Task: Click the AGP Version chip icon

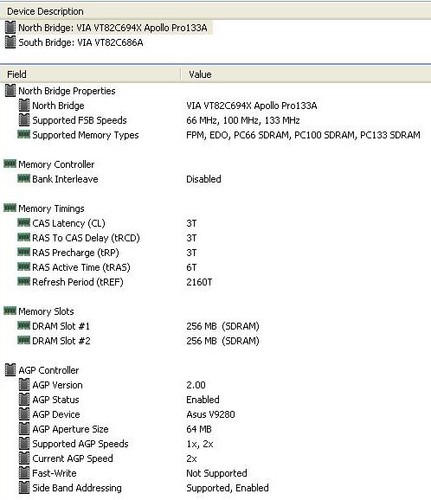Action: coord(24,385)
